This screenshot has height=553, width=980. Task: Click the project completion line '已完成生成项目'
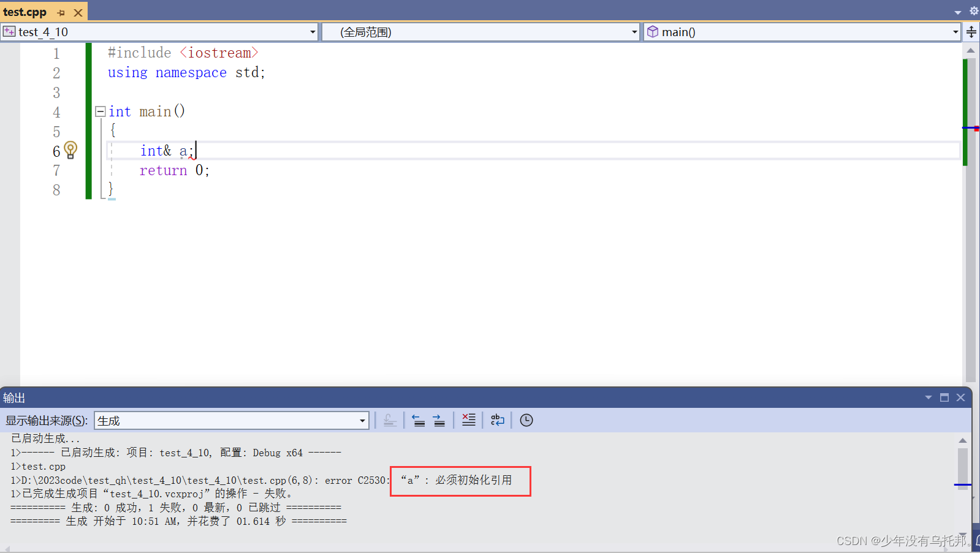click(x=152, y=494)
